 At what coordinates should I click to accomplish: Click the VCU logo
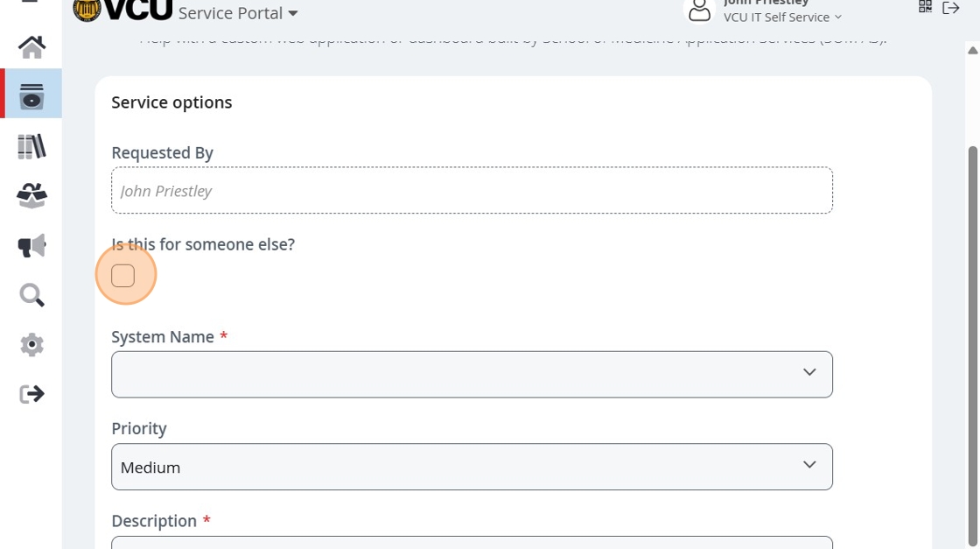point(122,10)
